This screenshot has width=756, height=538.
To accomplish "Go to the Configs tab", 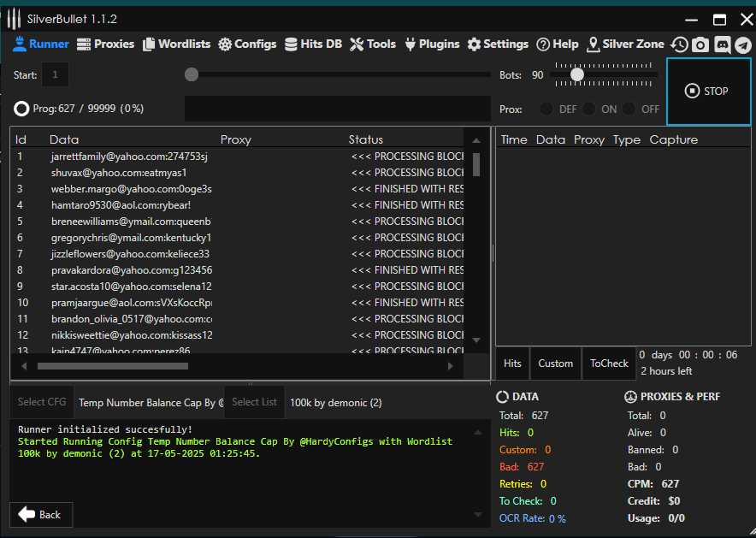I will pos(247,44).
